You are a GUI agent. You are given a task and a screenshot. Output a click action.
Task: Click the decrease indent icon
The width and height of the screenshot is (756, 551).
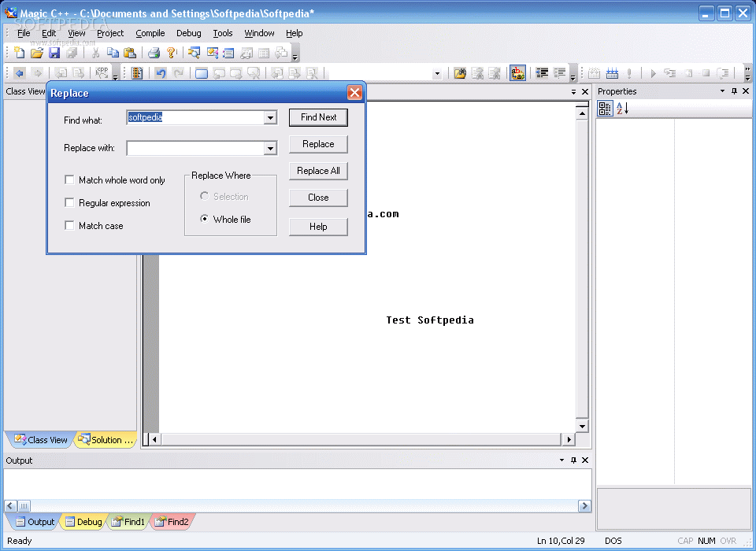point(543,73)
